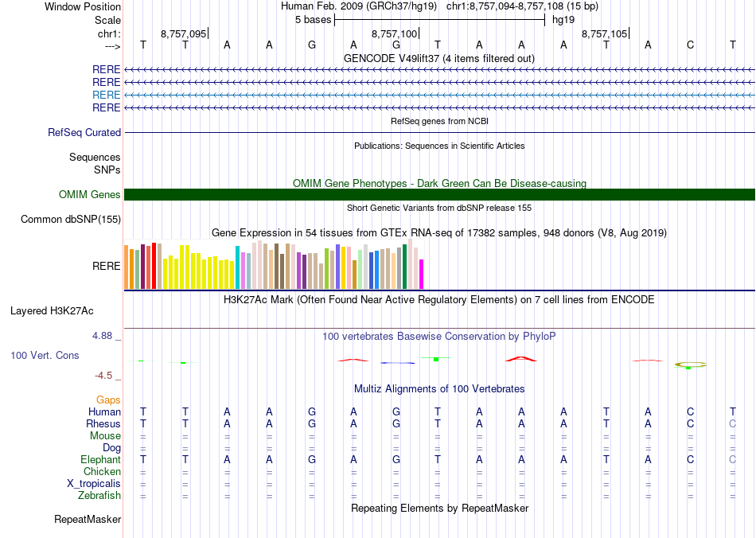Click the GENCODE V49lift37 track title
The height and width of the screenshot is (538, 756).
(438, 59)
